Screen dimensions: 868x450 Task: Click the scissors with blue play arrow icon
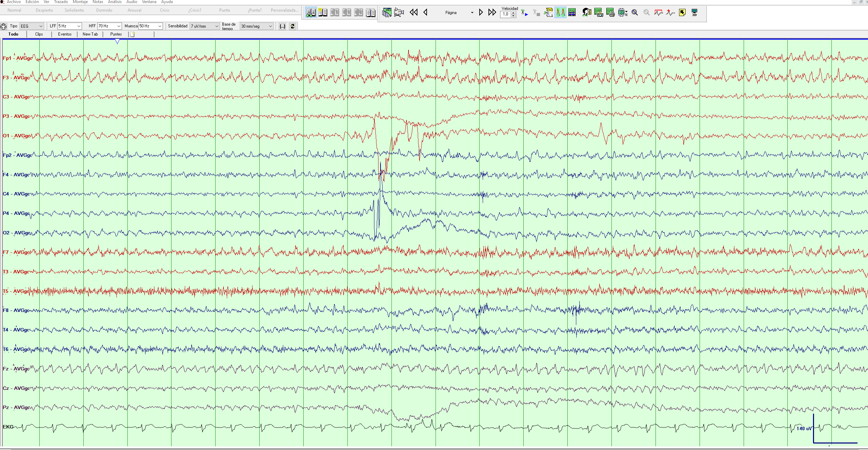[x=525, y=13]
